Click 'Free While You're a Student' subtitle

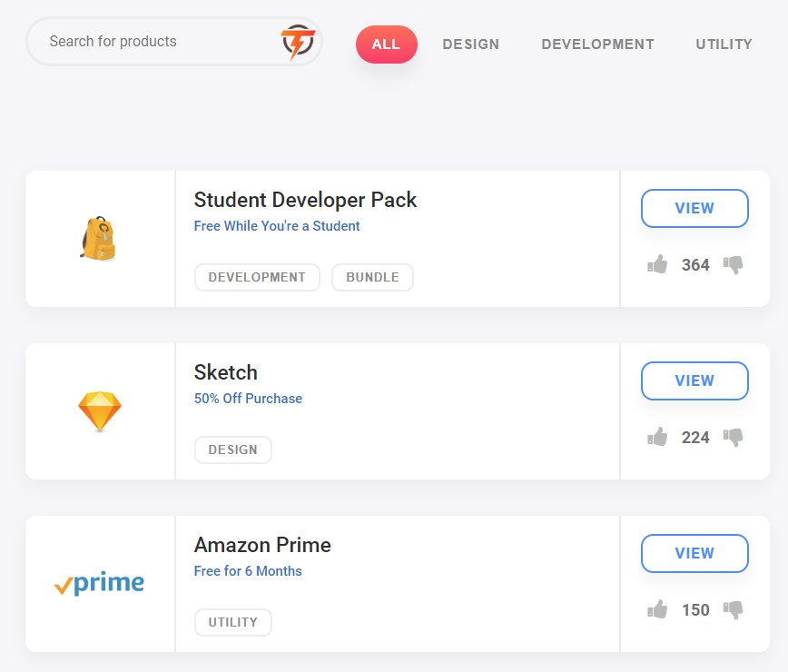point(276,226)
